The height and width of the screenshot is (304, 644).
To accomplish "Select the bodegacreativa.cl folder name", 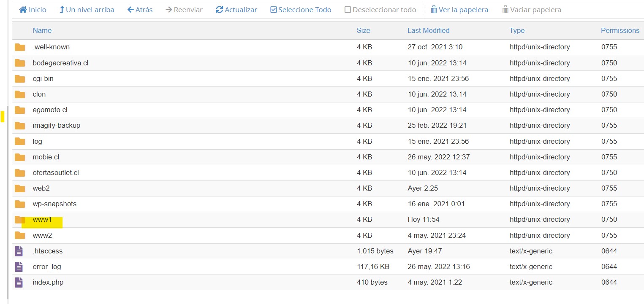I will click(60, 63).
